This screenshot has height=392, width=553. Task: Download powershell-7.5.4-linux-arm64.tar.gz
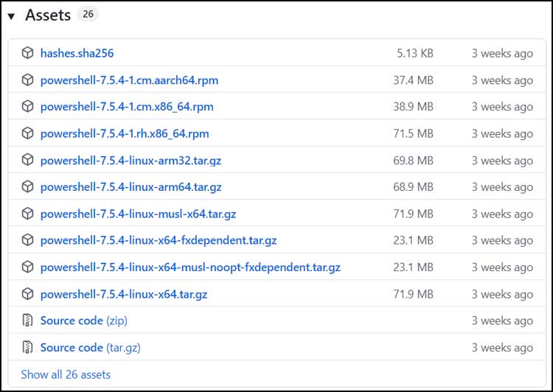pos(131,187)
